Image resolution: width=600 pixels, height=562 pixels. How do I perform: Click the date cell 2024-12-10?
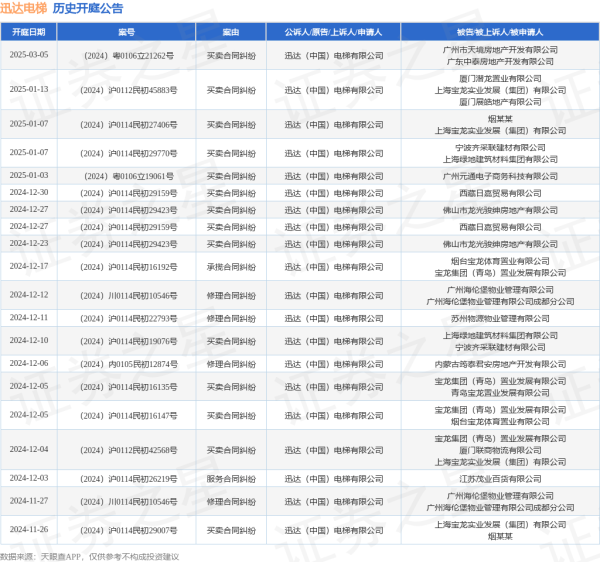pos(29,340)
